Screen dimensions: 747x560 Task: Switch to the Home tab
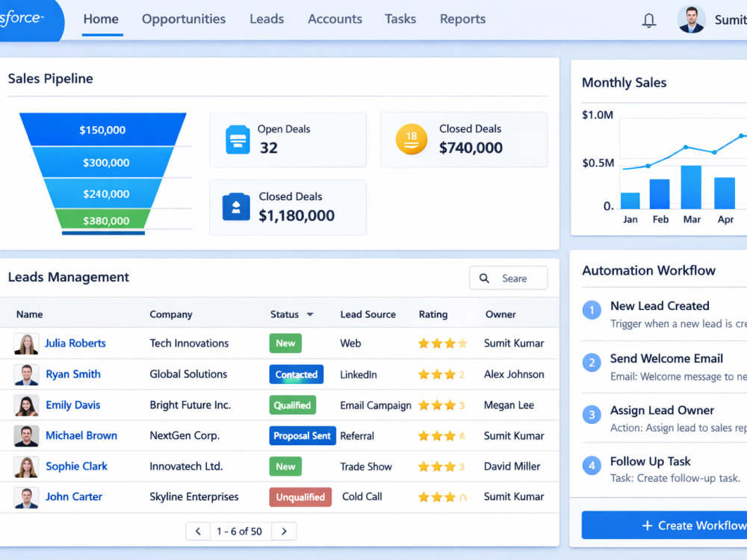coord(101,19)
